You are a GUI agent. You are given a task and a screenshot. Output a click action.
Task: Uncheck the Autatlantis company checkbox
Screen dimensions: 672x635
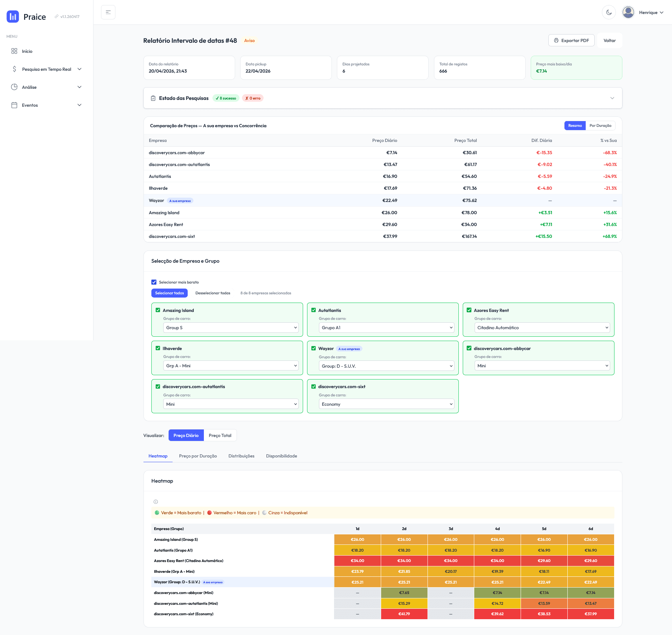[x=314, y=310]
